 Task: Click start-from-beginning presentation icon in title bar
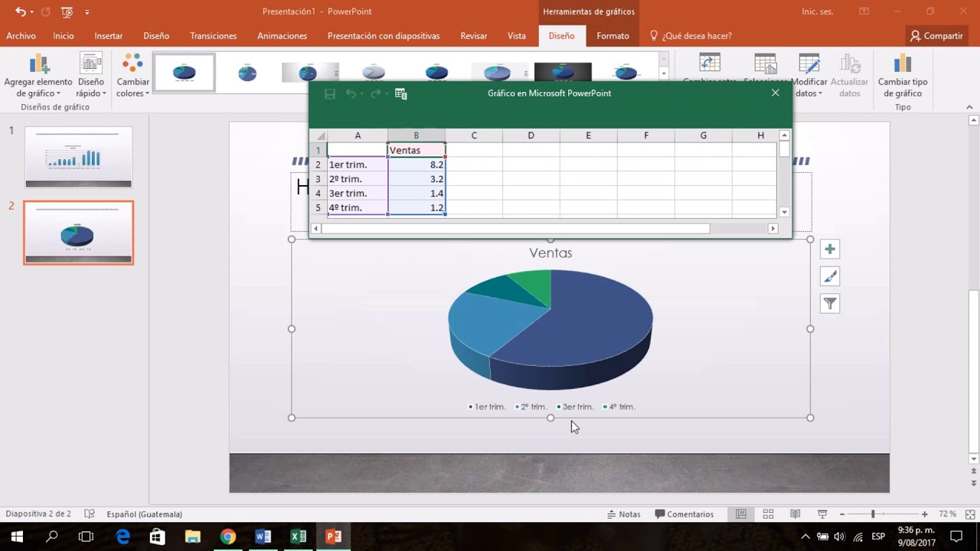(67, 11)
